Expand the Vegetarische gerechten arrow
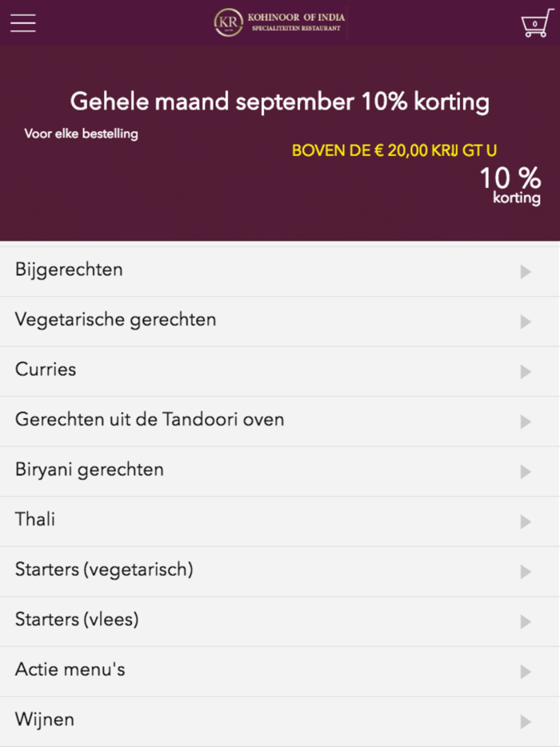 [526, 322]
